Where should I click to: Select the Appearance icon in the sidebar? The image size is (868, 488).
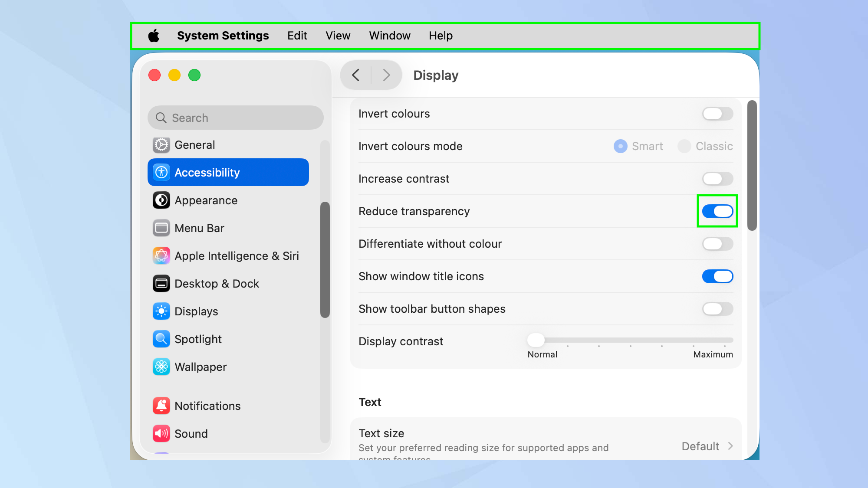pyautogui.click(x=206, y=200)
